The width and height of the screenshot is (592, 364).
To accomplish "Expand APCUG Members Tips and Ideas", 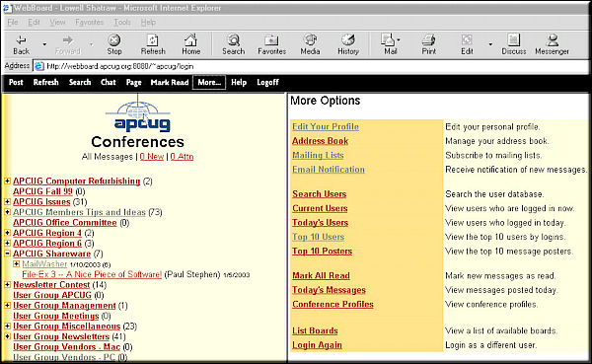I will point(7,212).
